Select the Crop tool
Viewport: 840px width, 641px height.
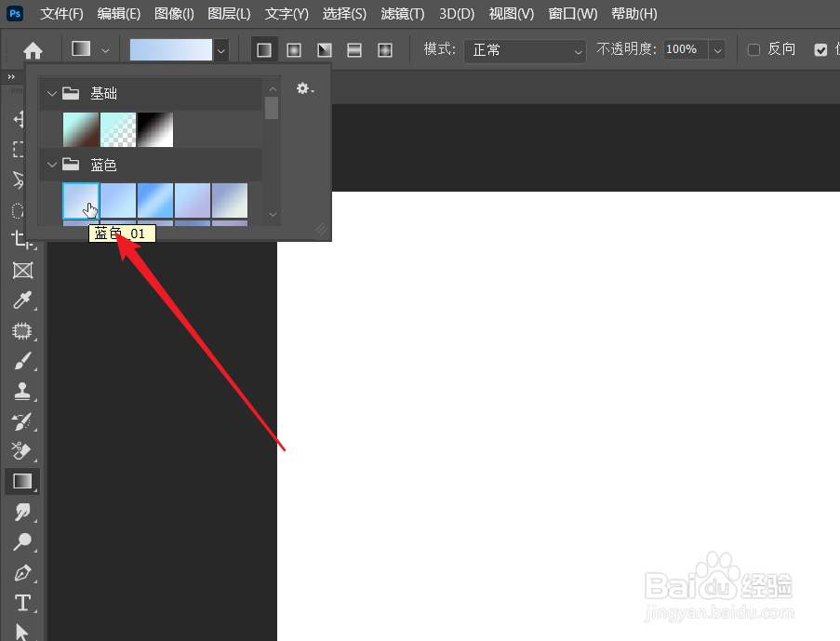pos(22,240)
